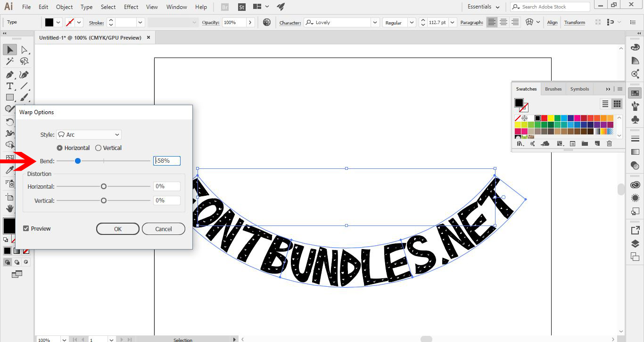Open the warp Style Arc dropdown

[89, 134]
